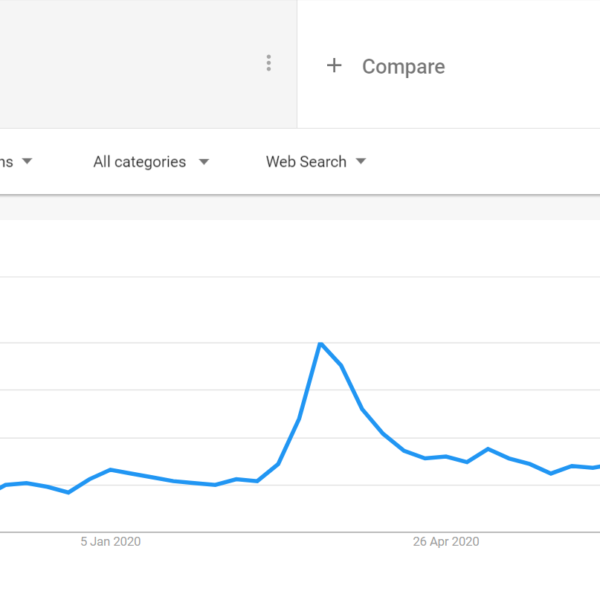Click the arrow icon next to Web Search
Viewport: 600px width, 600px height.
[360, 162]
